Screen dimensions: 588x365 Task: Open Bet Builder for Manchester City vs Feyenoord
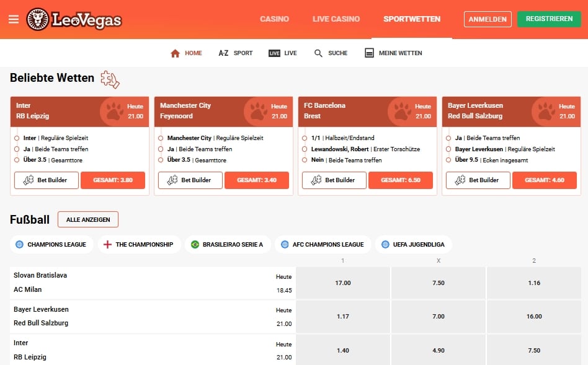click(x=190, y=180)
